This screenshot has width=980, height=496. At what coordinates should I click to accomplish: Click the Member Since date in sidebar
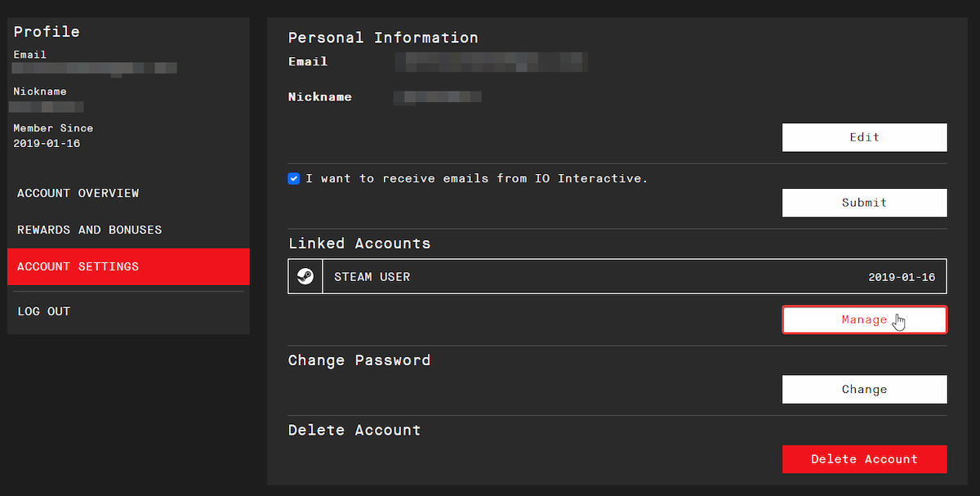[47, 143]
